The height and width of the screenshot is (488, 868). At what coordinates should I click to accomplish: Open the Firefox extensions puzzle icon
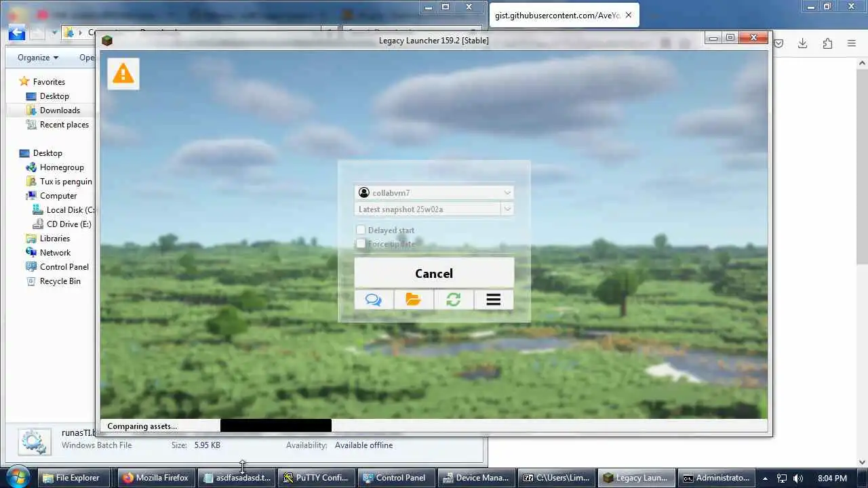[827, 43]
